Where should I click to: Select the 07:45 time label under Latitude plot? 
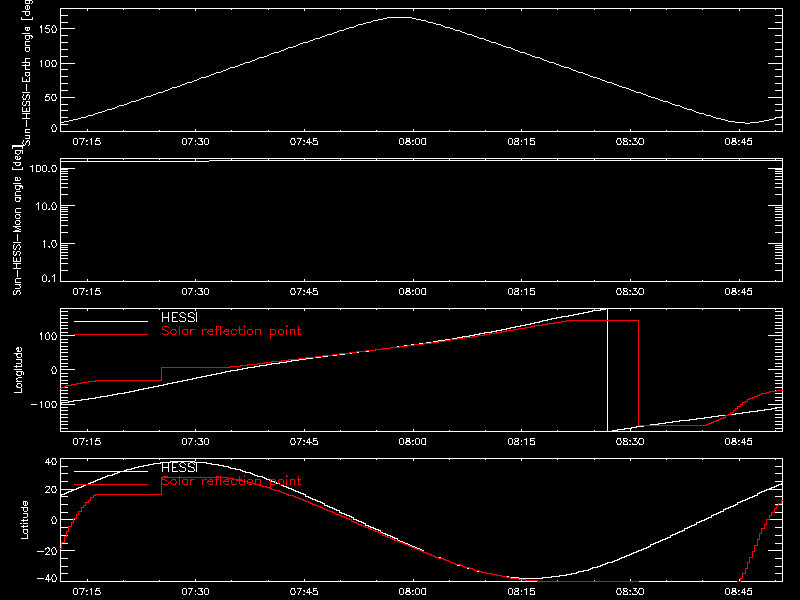[x=304, y=592]
